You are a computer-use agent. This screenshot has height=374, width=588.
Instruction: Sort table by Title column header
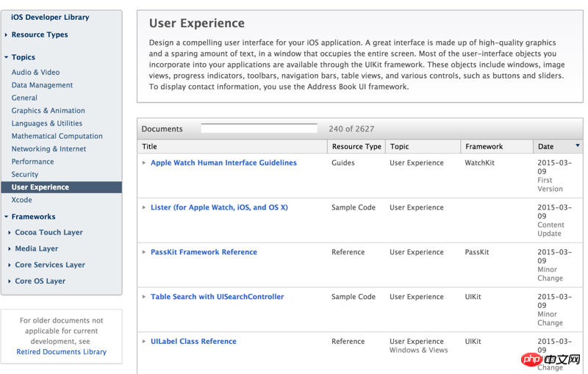click(x=149, y=146)
